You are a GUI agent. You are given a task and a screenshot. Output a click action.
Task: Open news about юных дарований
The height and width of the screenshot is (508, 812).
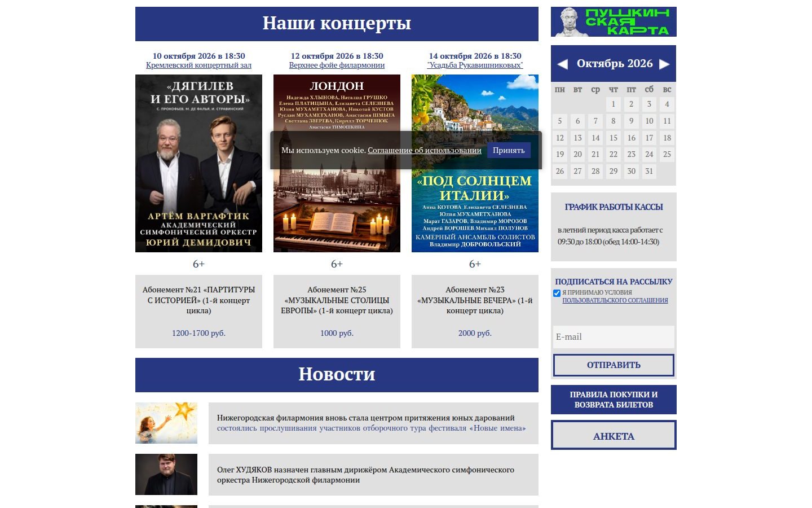click(x=373, y=423)
